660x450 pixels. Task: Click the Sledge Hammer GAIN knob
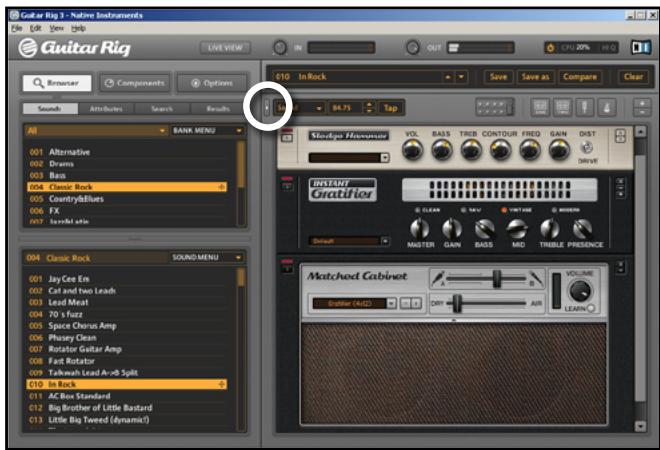(559, 149)
